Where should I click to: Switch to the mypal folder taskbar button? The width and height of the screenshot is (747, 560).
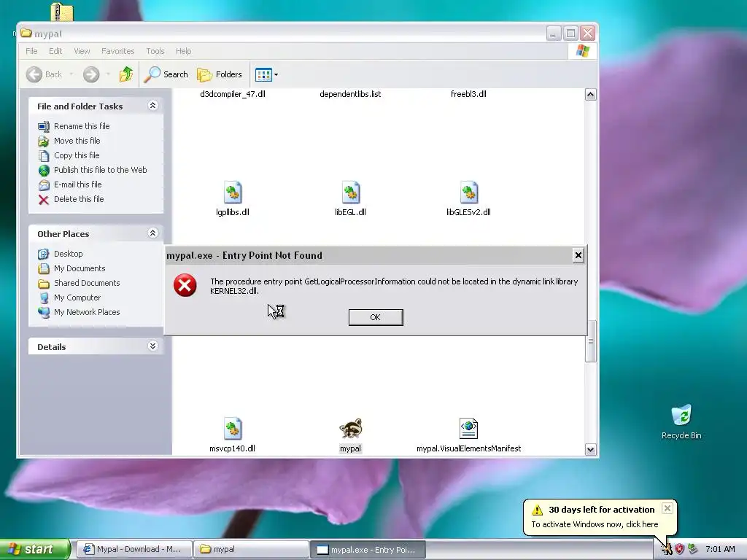point(251,550)
